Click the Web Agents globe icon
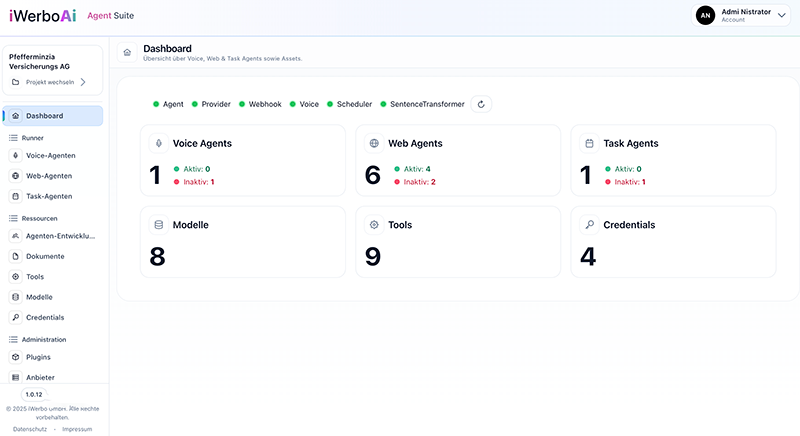 tap(373, 144)
